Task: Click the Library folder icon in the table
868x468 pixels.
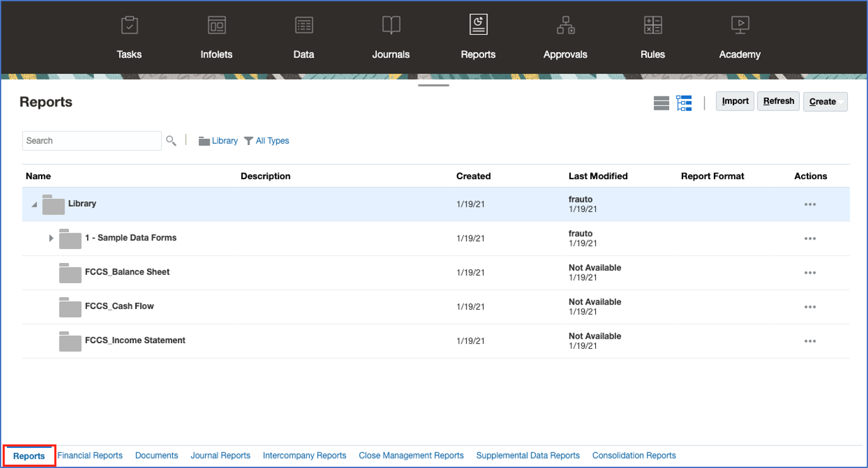Action: [54, 204]
